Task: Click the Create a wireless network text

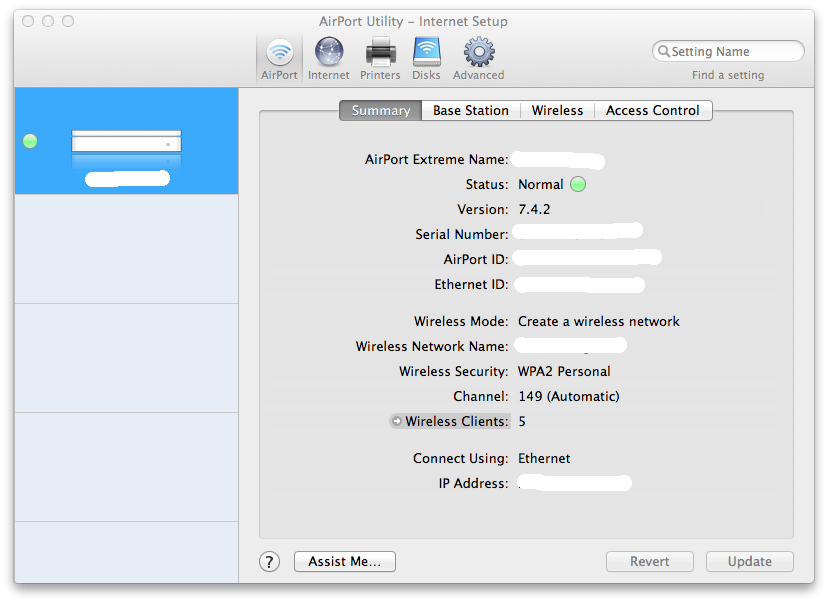Action: click(x=599, y=322)
